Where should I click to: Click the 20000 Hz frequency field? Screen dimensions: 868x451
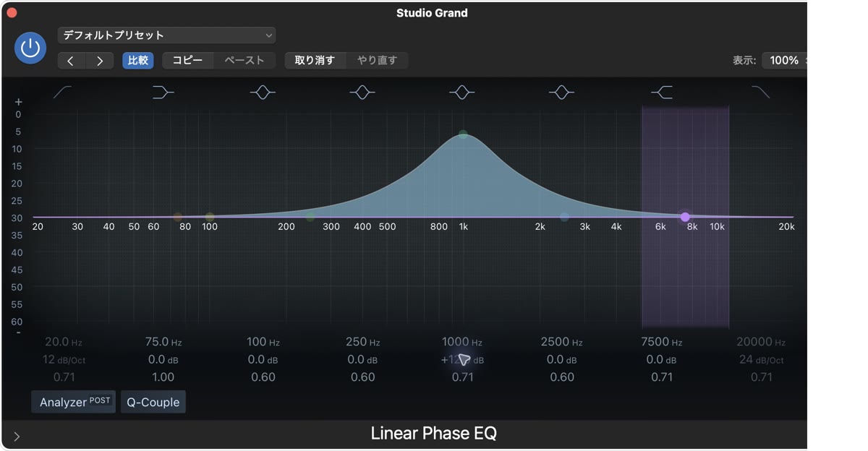(761, 342)
